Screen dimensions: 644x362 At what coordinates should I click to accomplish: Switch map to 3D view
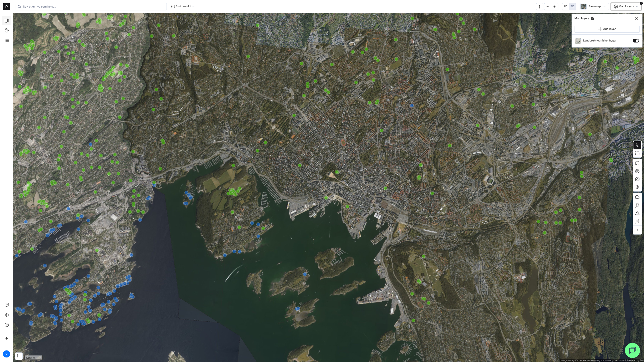[x=572, y=7]
